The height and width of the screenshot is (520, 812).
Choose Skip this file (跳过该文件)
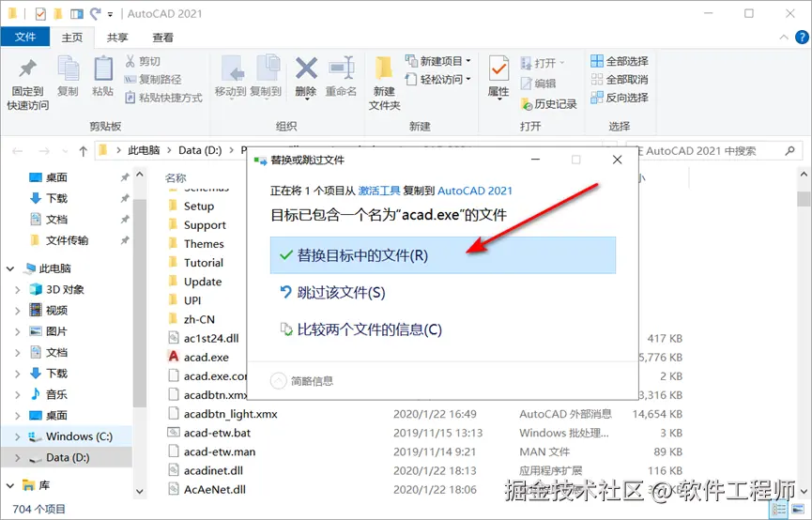click(443, 293)
